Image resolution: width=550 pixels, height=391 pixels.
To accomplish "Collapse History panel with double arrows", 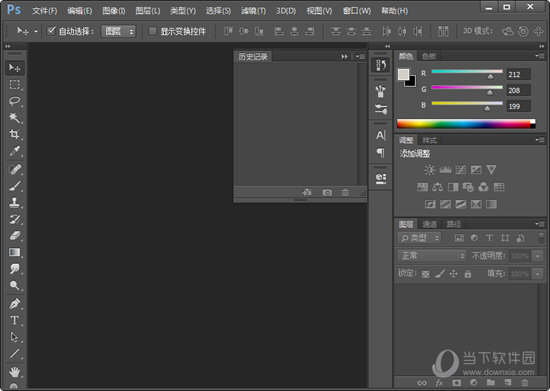I will (344, 56).
